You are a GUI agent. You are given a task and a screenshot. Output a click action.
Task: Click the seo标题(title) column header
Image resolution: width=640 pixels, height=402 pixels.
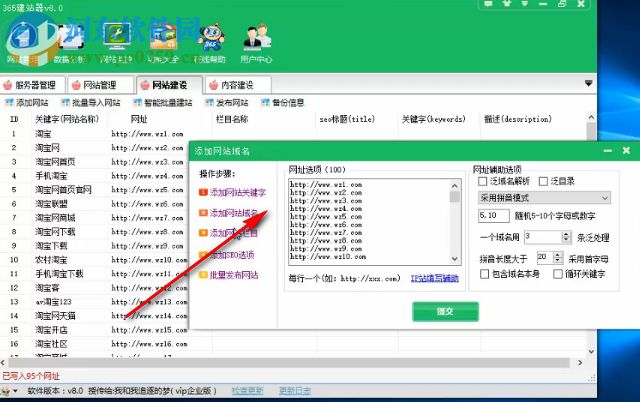click(x=347, y=119)
